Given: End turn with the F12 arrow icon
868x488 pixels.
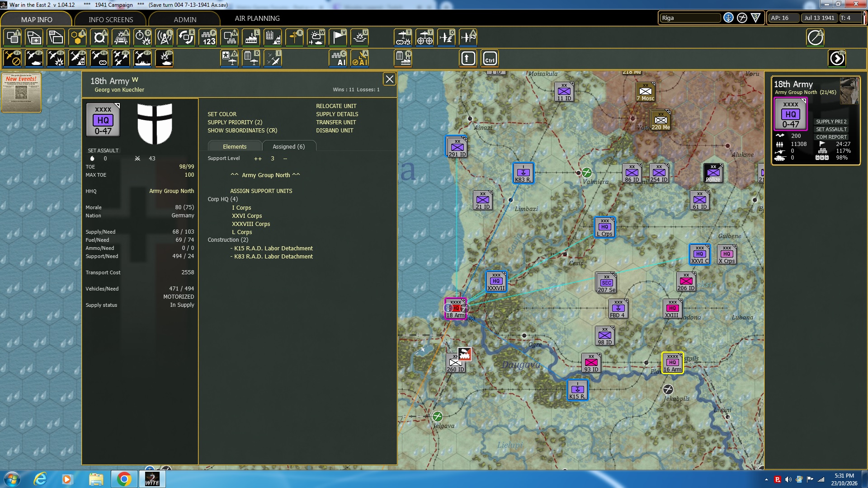Looking at the screenshot, I should point(837,58).
